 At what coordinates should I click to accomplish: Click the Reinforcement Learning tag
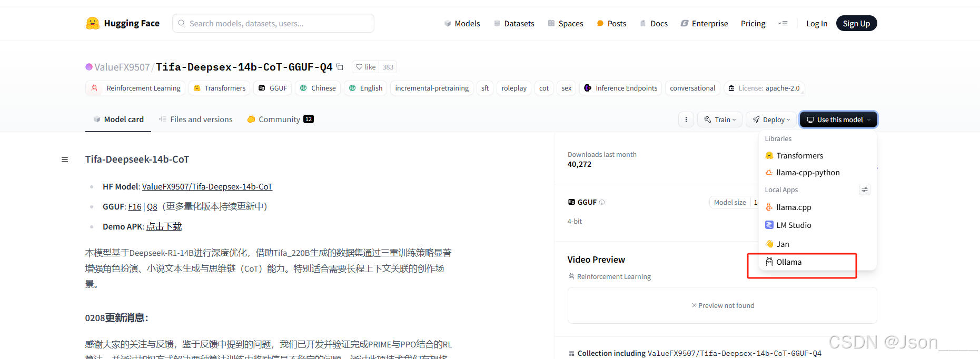(135, 88)
